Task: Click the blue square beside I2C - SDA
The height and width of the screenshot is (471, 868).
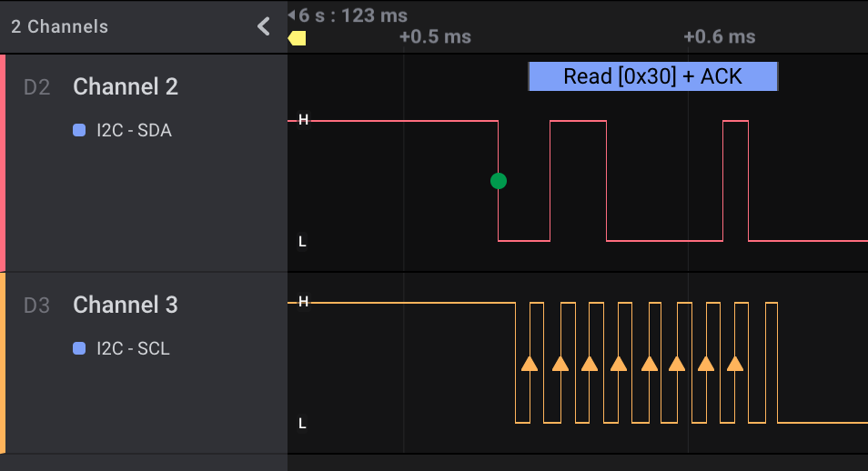Action: click(x=79, y=131)
